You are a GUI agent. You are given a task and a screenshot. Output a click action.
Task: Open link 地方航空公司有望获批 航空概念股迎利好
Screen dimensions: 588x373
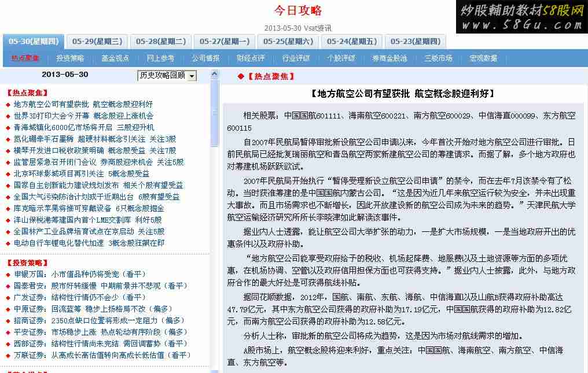pyautogui.click(x=83, y=104)
